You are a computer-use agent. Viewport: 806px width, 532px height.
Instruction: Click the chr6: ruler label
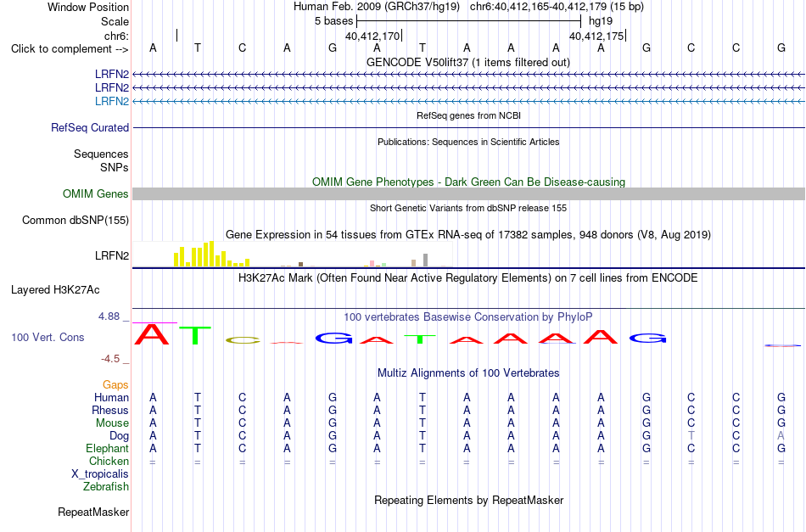(116, 36)
